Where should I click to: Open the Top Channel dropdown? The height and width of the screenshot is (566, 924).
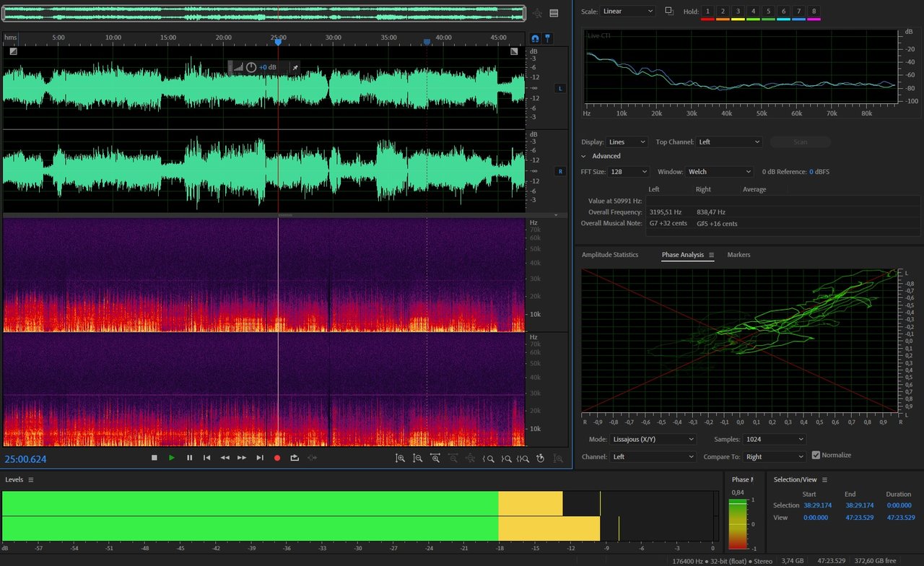(729, 142)
